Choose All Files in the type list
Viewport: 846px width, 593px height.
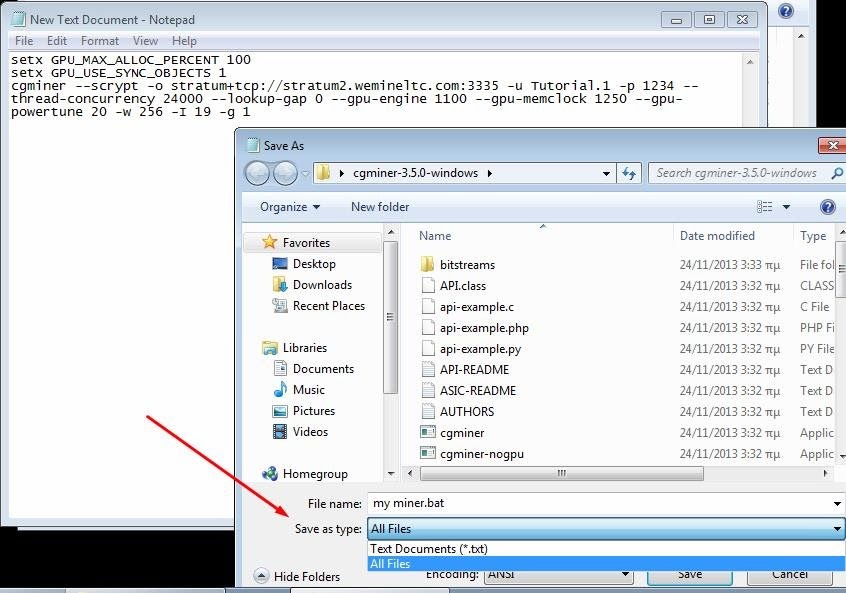coord(605,564)
